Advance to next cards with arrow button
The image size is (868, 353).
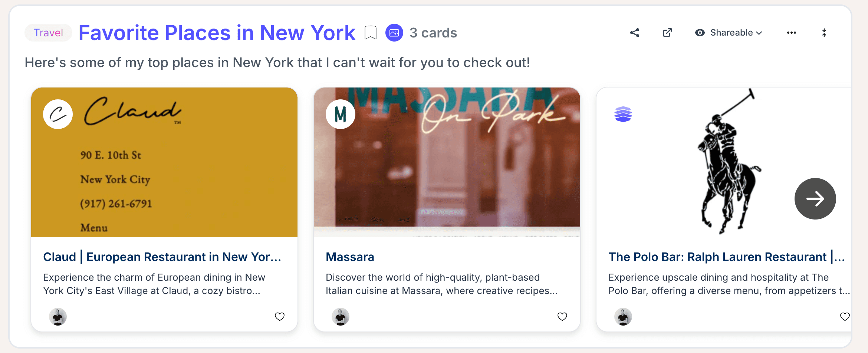pos(815,199)
